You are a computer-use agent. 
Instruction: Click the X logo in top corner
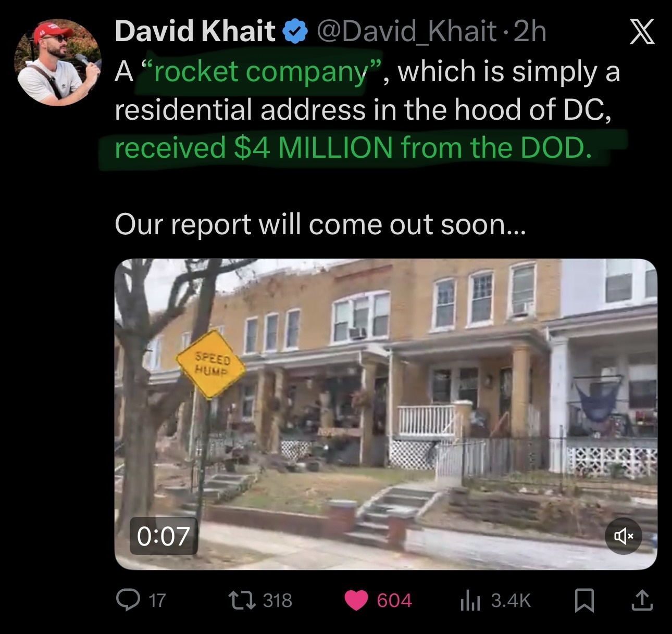point(642,32)
